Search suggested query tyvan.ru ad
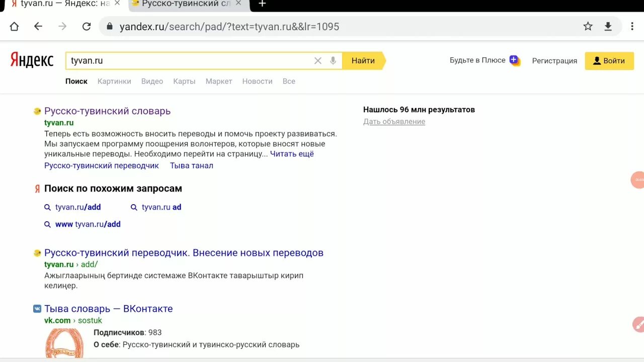644x362 pixels. pos(162,207)
